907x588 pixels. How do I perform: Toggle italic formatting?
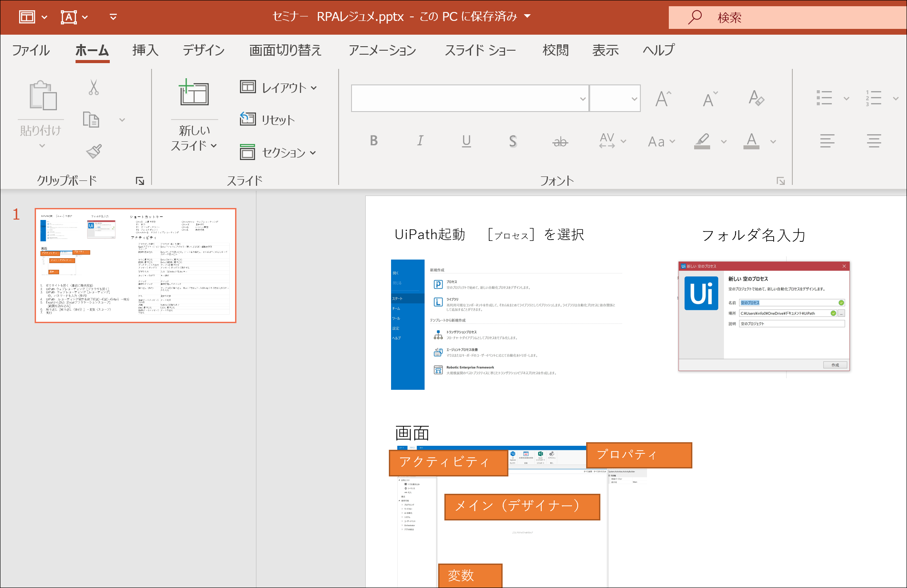click(420, 141)
